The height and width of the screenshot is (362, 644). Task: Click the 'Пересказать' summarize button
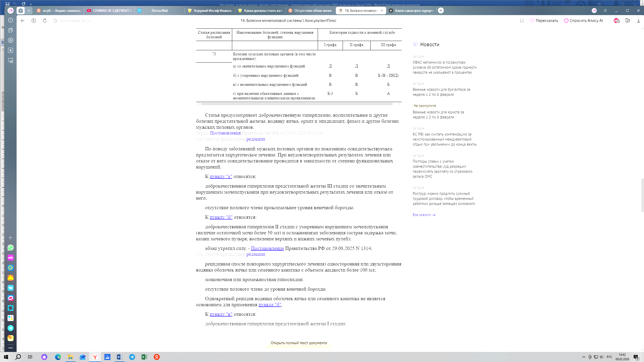coord(544,21)
